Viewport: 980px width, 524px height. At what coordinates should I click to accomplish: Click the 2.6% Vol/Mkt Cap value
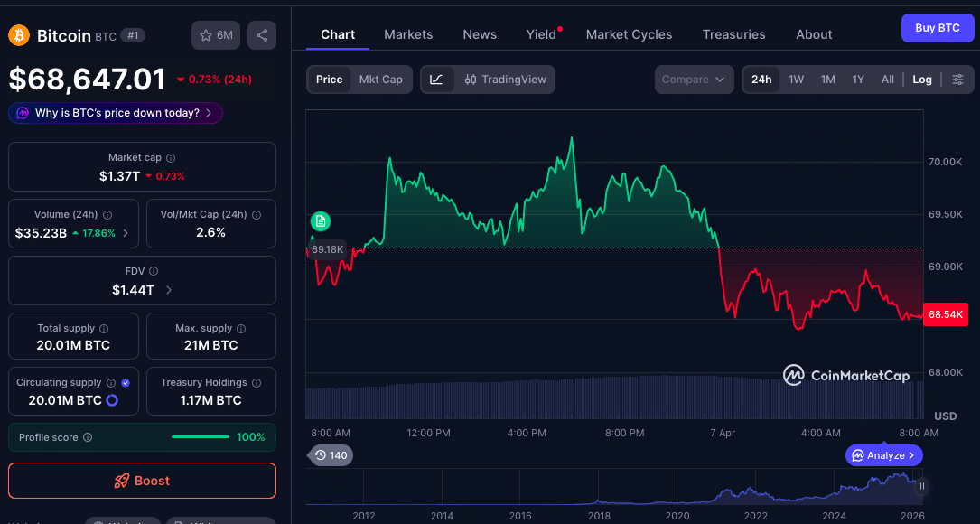click(x=210, y=232)
